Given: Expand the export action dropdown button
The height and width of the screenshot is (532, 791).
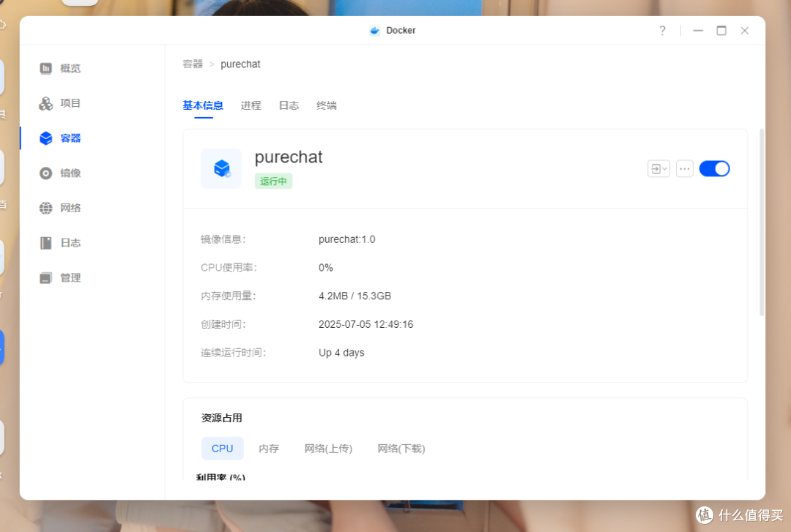Looking at the screenshot, I should pos(658,168).
